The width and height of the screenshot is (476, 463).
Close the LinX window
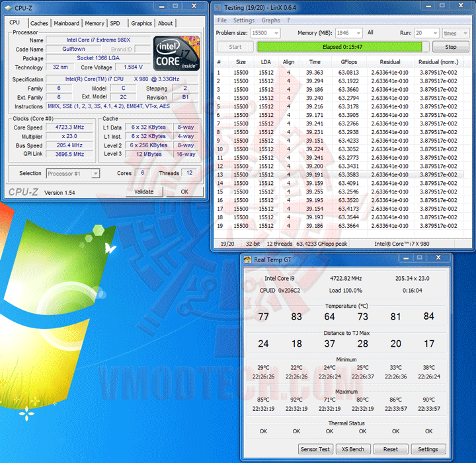pyautogui.click(x=461, y=6)
